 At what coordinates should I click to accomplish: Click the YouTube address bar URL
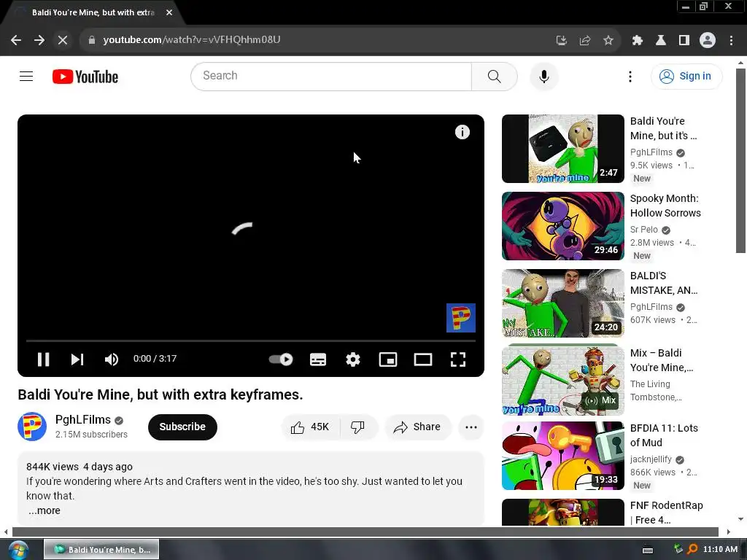(x=192, y=39)
